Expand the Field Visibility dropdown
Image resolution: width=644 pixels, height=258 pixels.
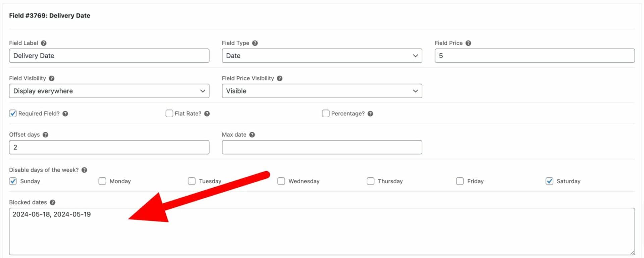pos(109,91)
